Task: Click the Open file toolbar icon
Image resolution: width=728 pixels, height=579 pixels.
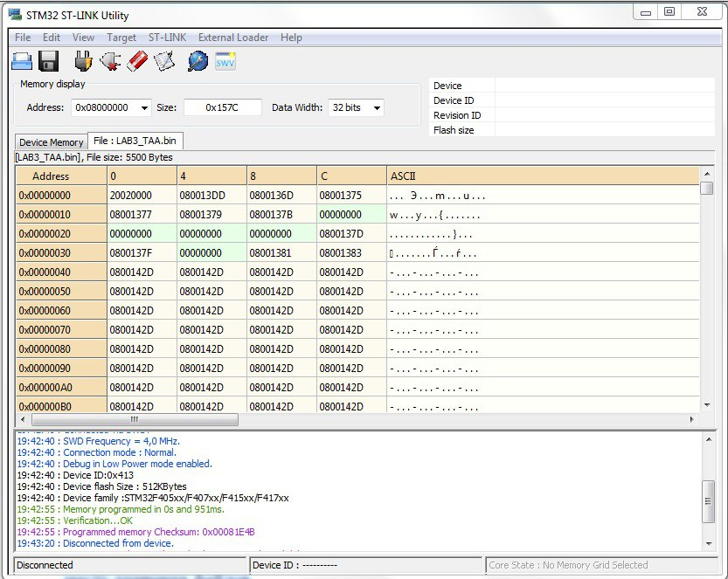Action: click(x=22, y=62)
